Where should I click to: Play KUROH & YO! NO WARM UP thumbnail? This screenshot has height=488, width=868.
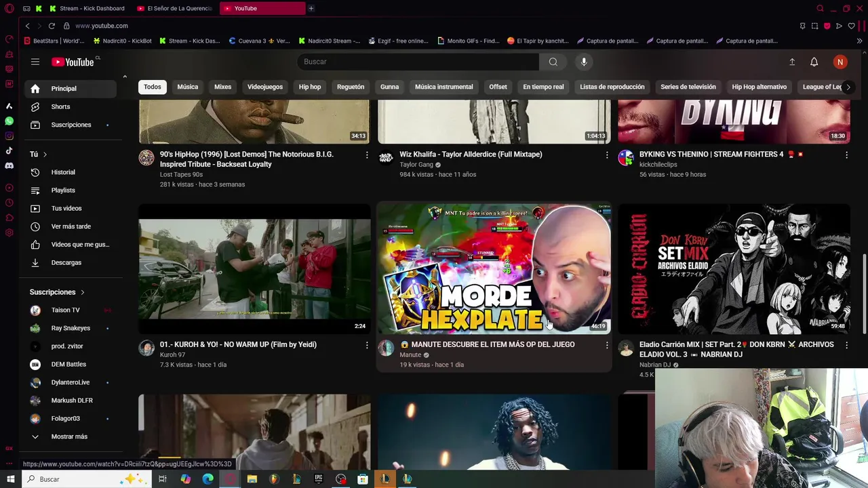pos(254,268)
